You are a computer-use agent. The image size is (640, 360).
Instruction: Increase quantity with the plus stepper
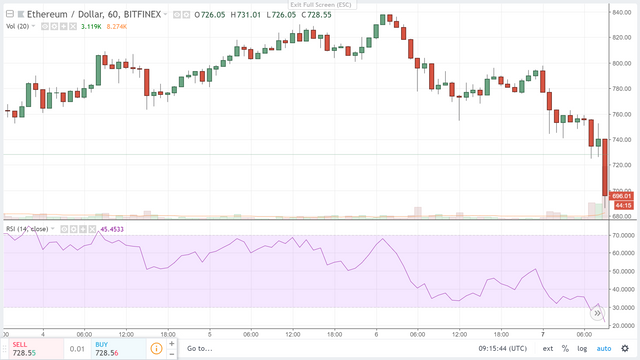[x=172, y=344]
